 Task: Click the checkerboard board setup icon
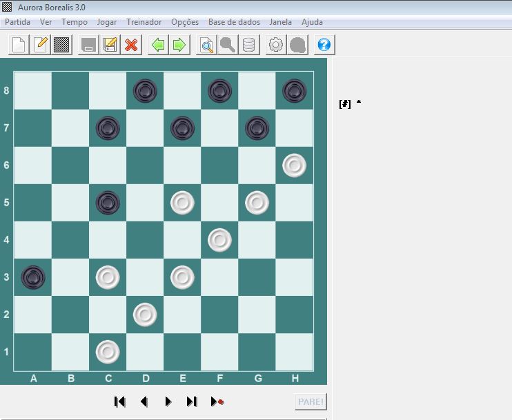(61, 45)
